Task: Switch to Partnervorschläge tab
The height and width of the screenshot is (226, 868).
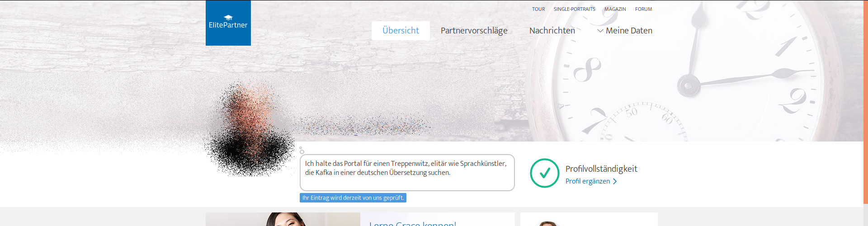Action: (474, 31)
